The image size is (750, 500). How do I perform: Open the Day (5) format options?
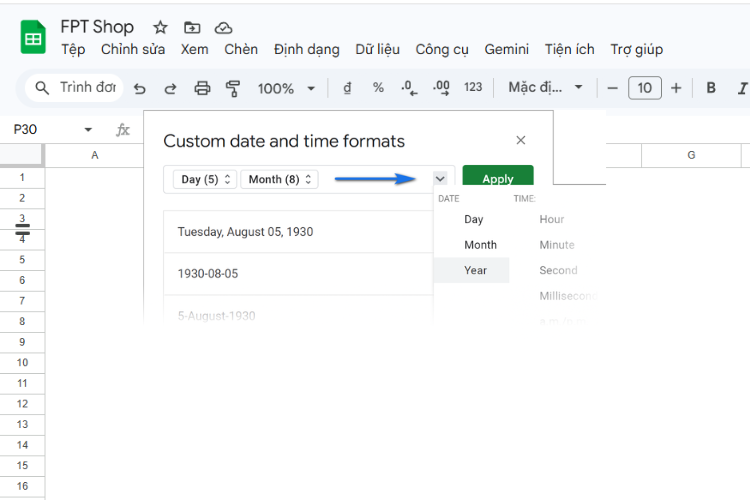pyautogui.click(x=205, y=179)
